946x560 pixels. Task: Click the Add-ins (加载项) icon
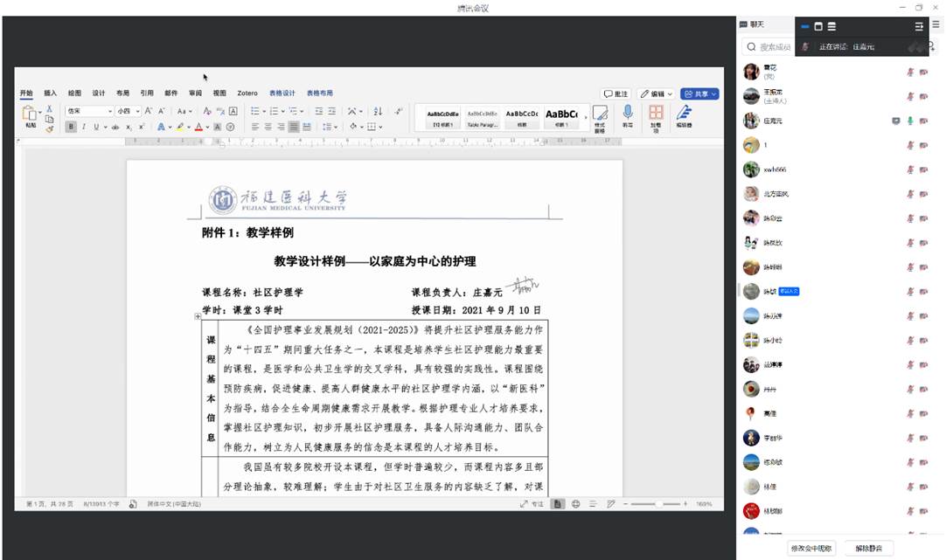pos(656,113)
